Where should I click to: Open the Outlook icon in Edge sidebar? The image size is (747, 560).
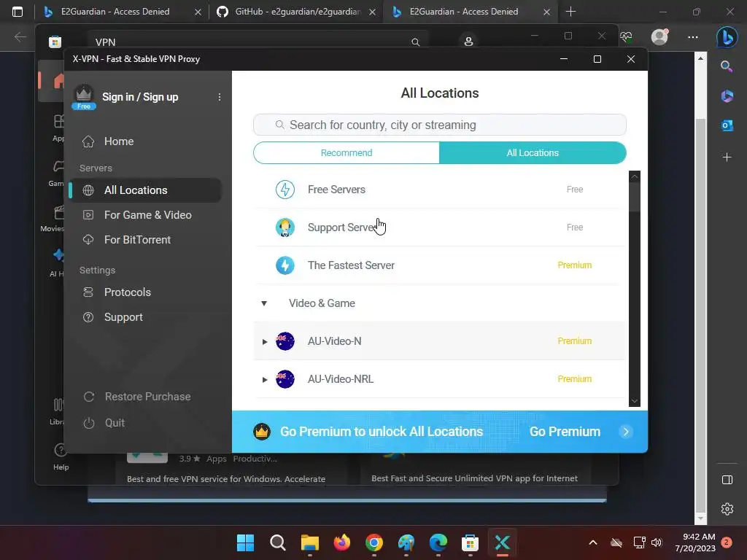pyautogui.click(x=727, y=125)
